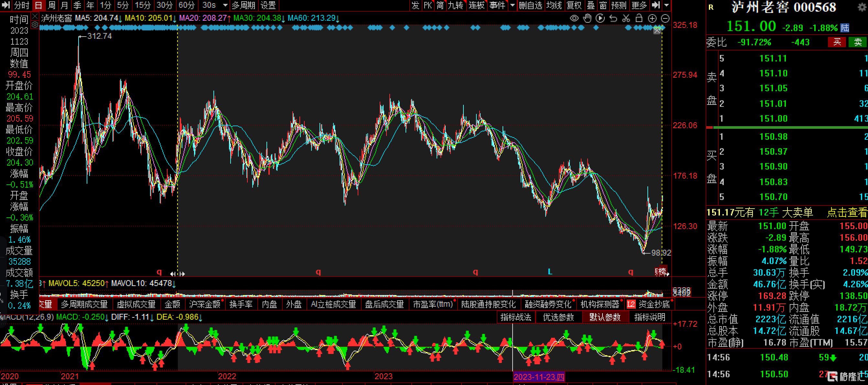The image size is (868, 385).
Task: Open 点击查看 link for large order
Action: pos(847,213)
